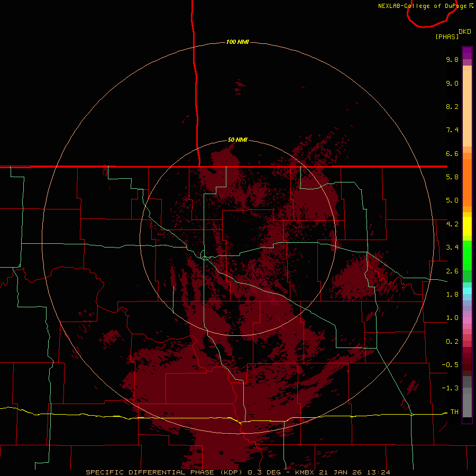Click the 9.0 color scale value
The image size is (476, 476).
tap(452, 83)
